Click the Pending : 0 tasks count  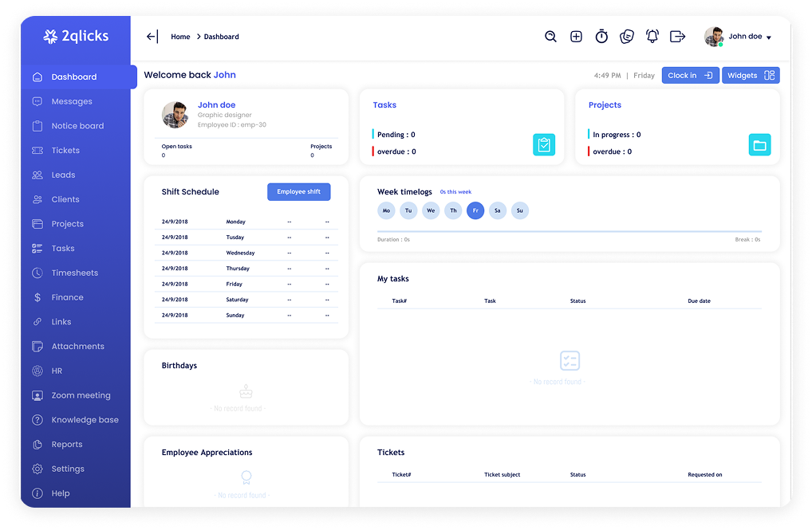396,135
